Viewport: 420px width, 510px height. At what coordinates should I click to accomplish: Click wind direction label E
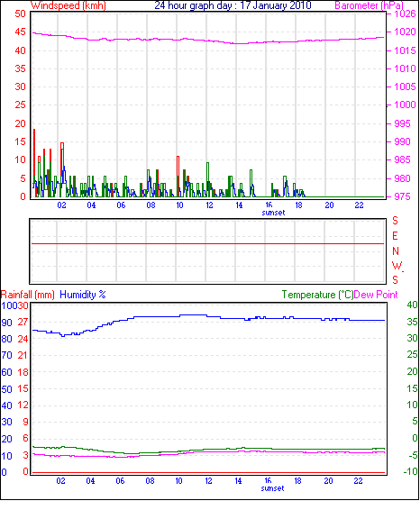(395, 236)
